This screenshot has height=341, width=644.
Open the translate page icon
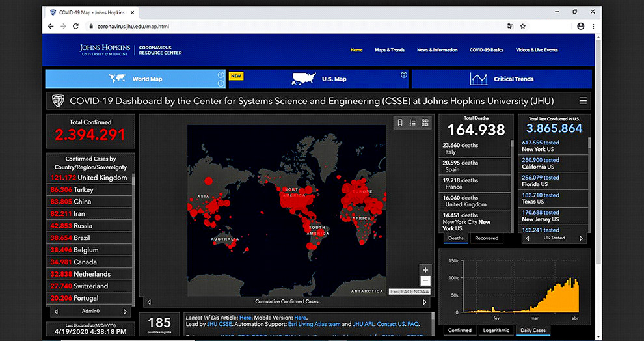tap(510, 26)
